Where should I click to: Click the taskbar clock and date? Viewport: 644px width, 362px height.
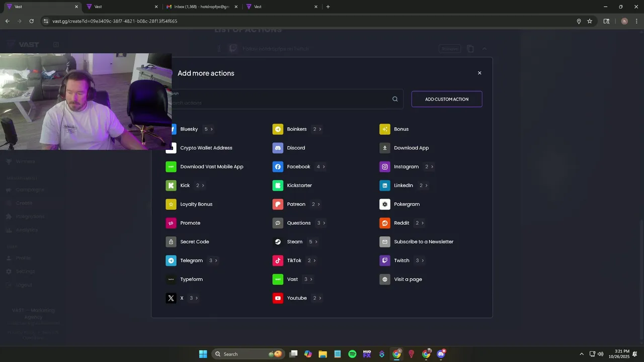(x=619, y=354)
